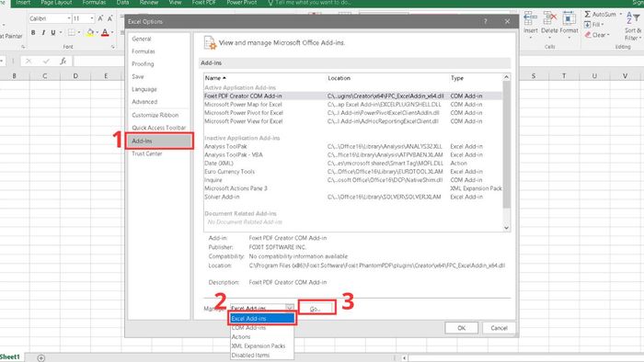644x362 pixels.
Task: Expand the Underline style dropdown arrow
Action: click(61, 33)
